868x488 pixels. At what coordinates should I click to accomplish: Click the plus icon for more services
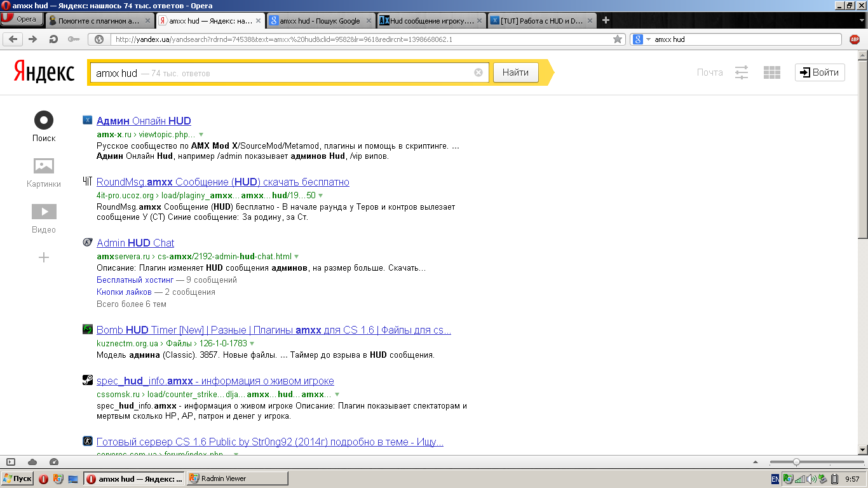[x=44, y=257]
